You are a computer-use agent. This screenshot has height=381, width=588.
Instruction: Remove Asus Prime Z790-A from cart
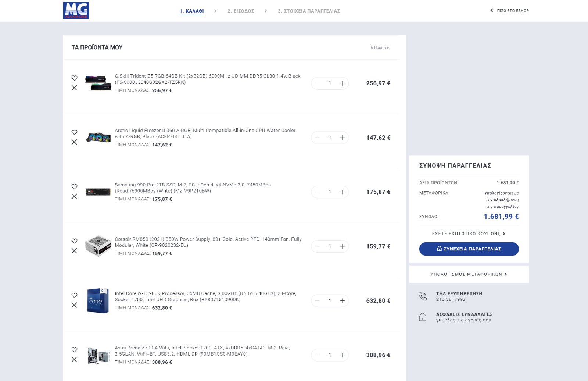tap(74, 359)
